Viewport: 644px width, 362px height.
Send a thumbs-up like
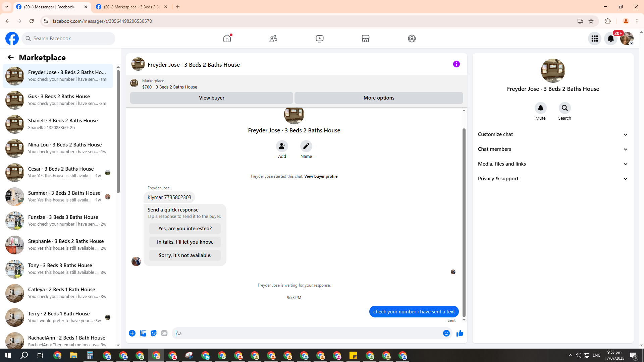click(460, 333)
